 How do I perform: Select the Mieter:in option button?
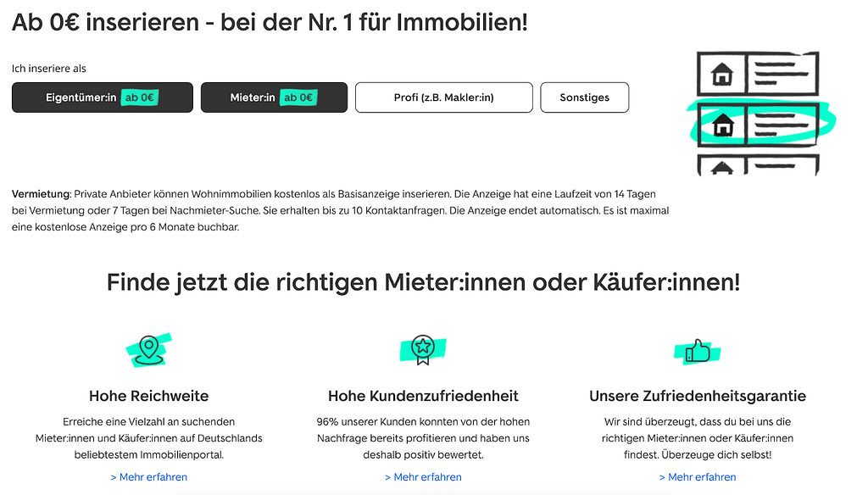tap(274, 97)
